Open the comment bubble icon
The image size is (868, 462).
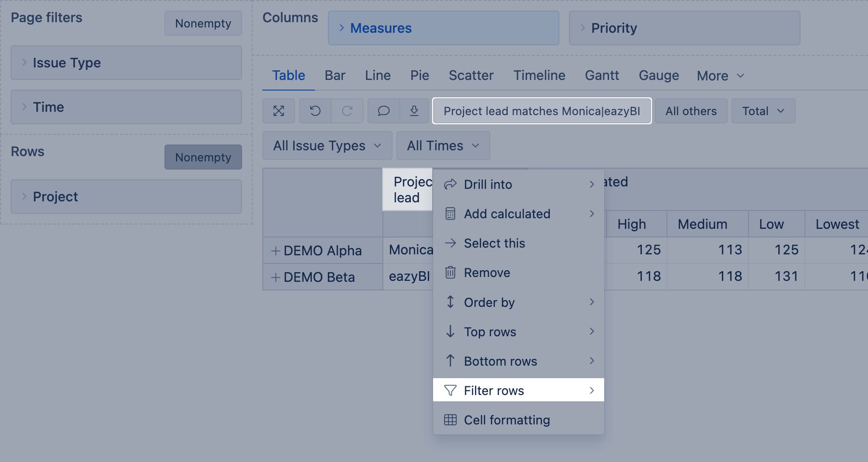point(383,111)
